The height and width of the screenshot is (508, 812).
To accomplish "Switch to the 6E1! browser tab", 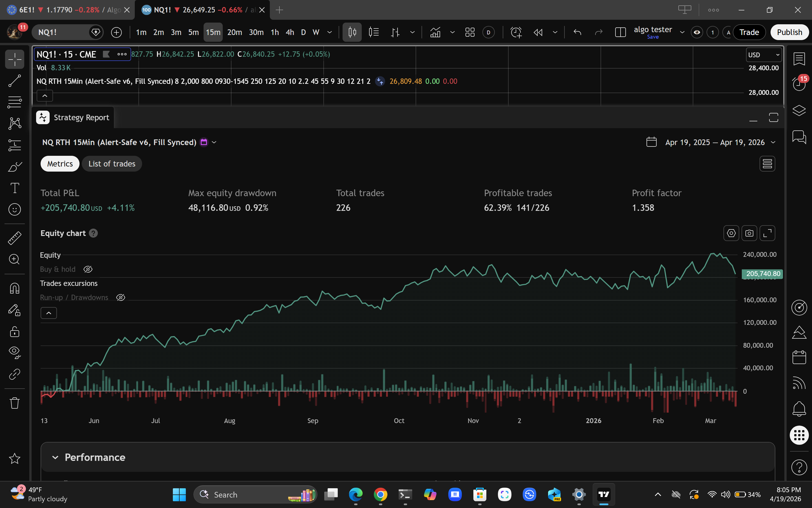I will [67, 10].
